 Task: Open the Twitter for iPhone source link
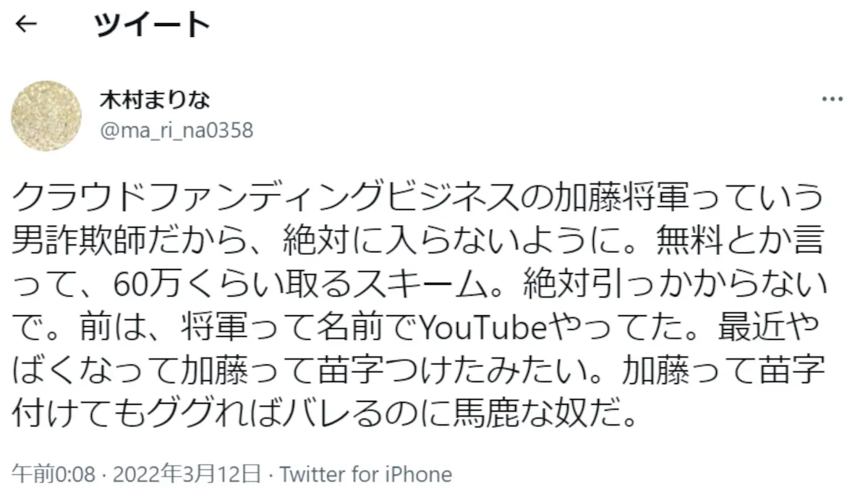click(x=365, y=474)
